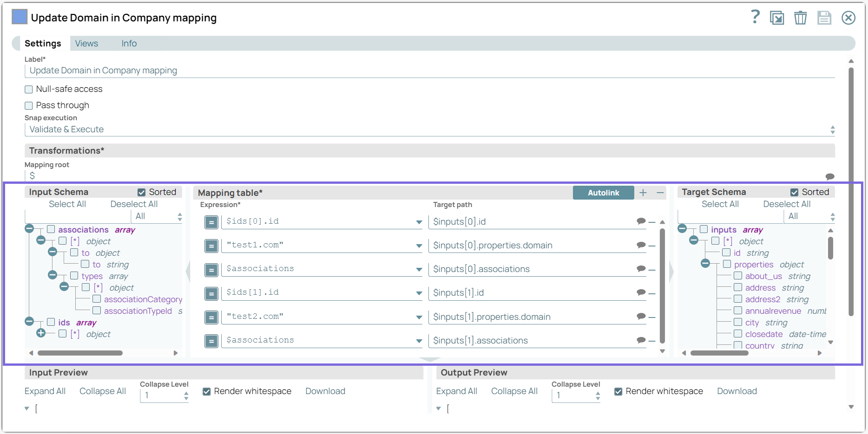Click the plus icon to add mapping row
This screenshot has height=434, width=868.
pos(643,193)
